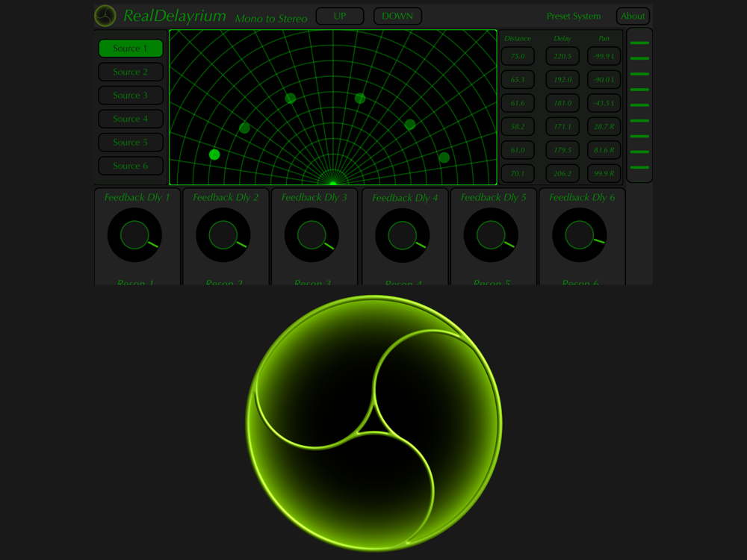The image size is (747, 560).
Task: Click Pan field showing -99.9 L
Action: tap(604, 56)
